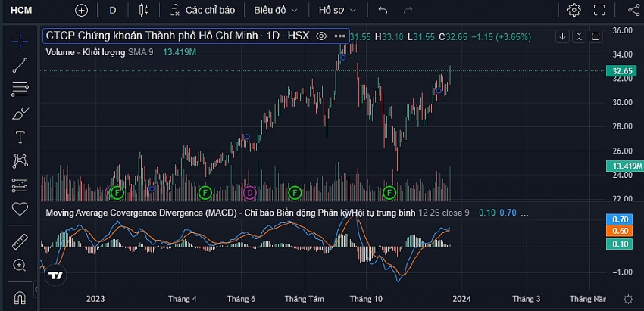Click the green 0.10 histogram value label
644x311 pixels.
(x=620, y=244)
